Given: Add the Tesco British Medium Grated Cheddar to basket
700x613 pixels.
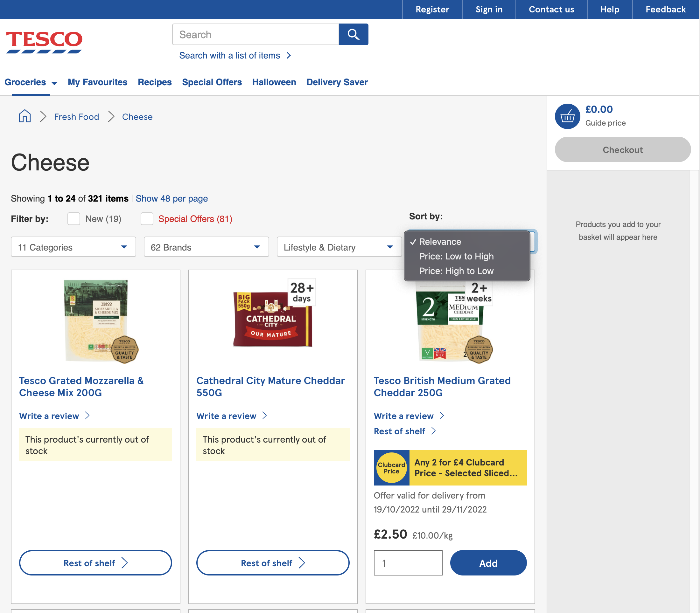Looking at the screenshot, I should pyautogui.click(x=488, y=563).
